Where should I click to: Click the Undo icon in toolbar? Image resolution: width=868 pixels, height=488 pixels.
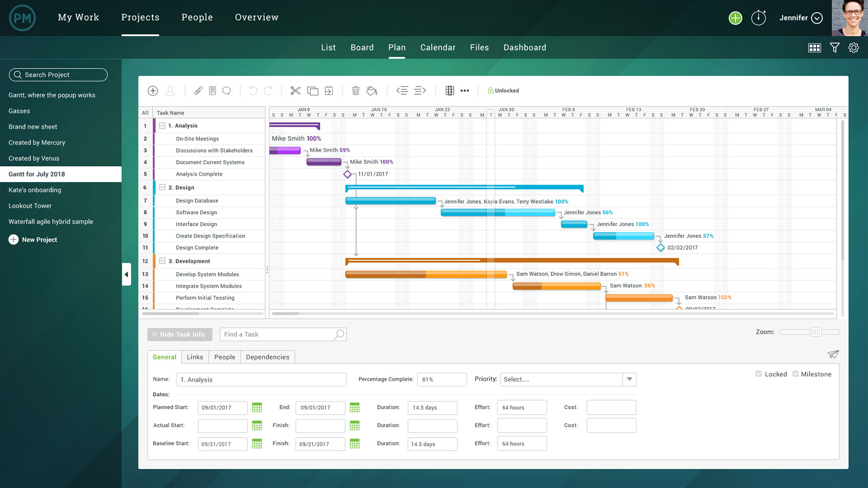coord(252,90)
